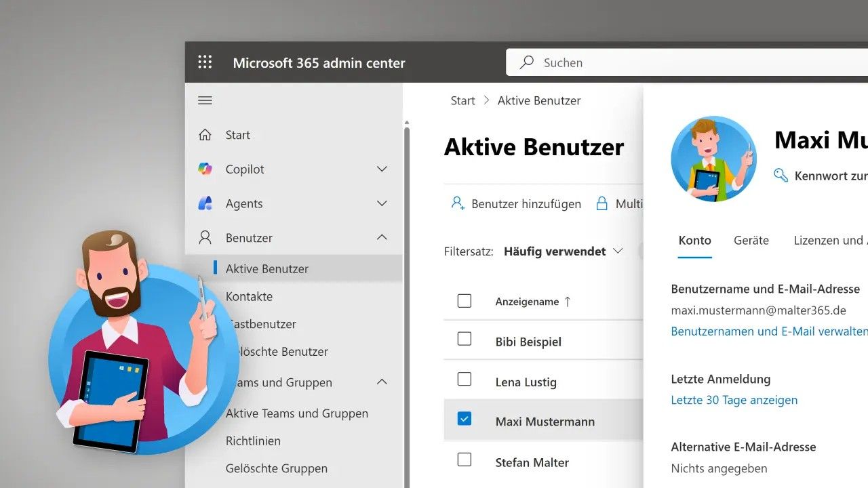Viewport: 868px width, 488px height.
Task: Switch to the Geräte tab
Action: [751, 241]
